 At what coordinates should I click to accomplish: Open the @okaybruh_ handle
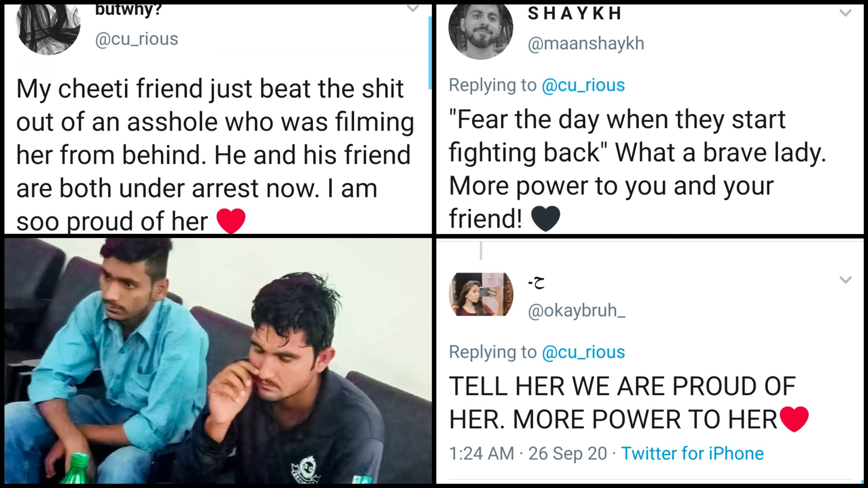576,310
